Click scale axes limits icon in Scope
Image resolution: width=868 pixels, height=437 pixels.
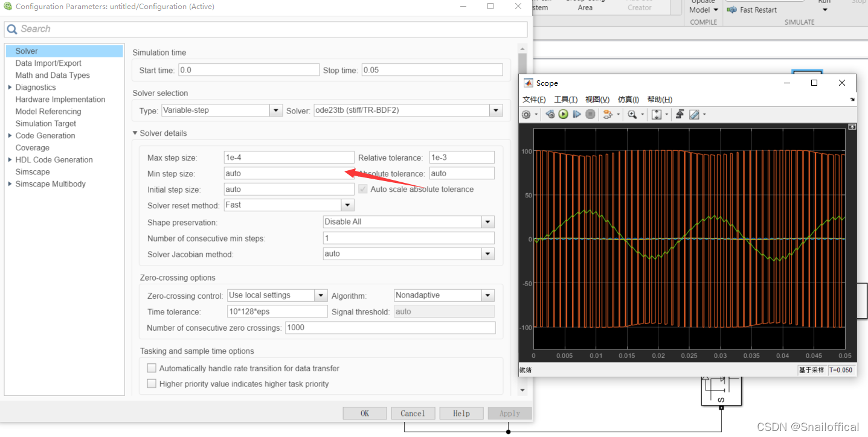coord(657,114)
